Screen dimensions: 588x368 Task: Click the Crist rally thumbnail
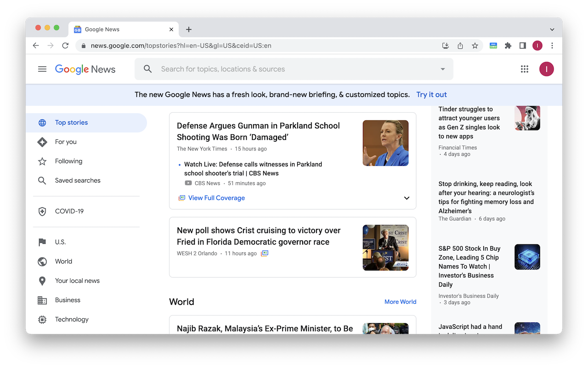coord(385,247)
